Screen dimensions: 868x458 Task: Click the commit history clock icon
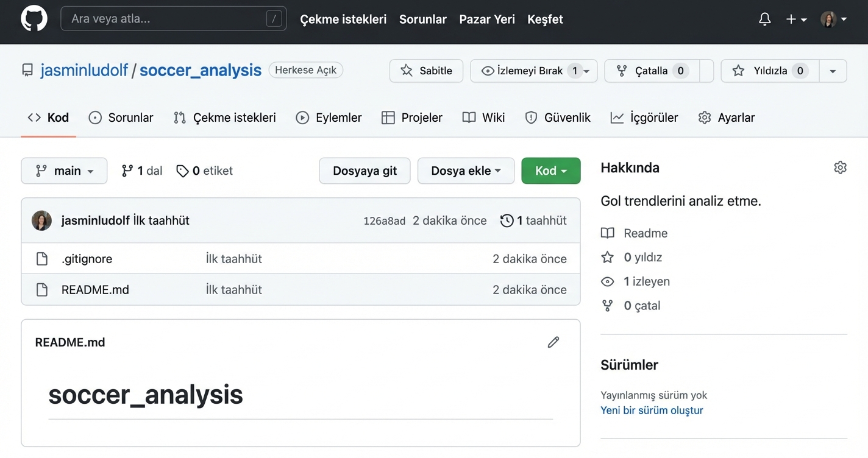click(507, 220)
